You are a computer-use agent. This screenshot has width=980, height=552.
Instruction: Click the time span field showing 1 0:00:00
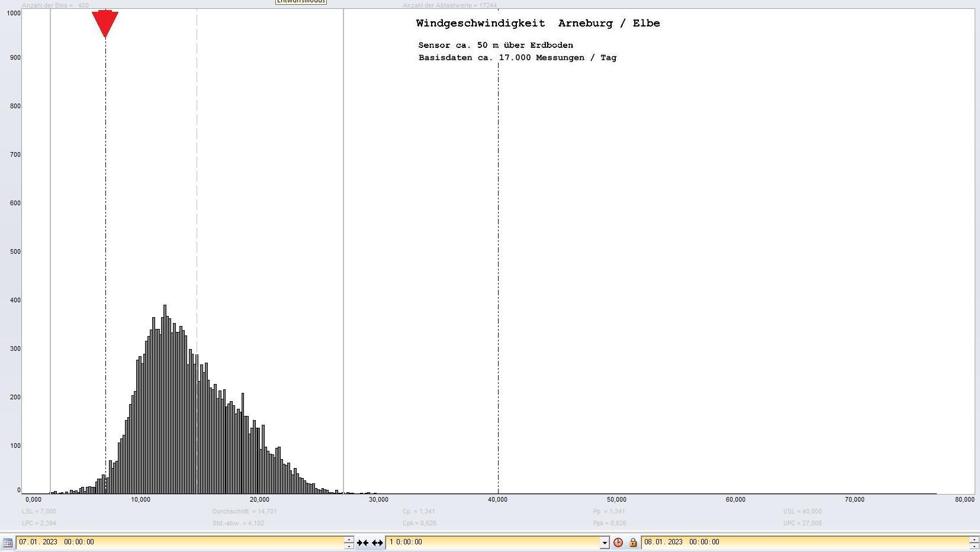(491, 542)
